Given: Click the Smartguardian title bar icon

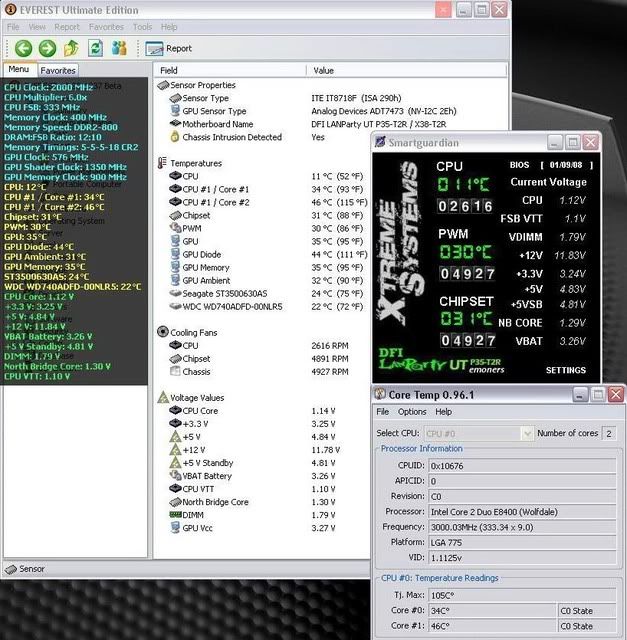Looking at the screenshot, I should [x=380, y=142].
